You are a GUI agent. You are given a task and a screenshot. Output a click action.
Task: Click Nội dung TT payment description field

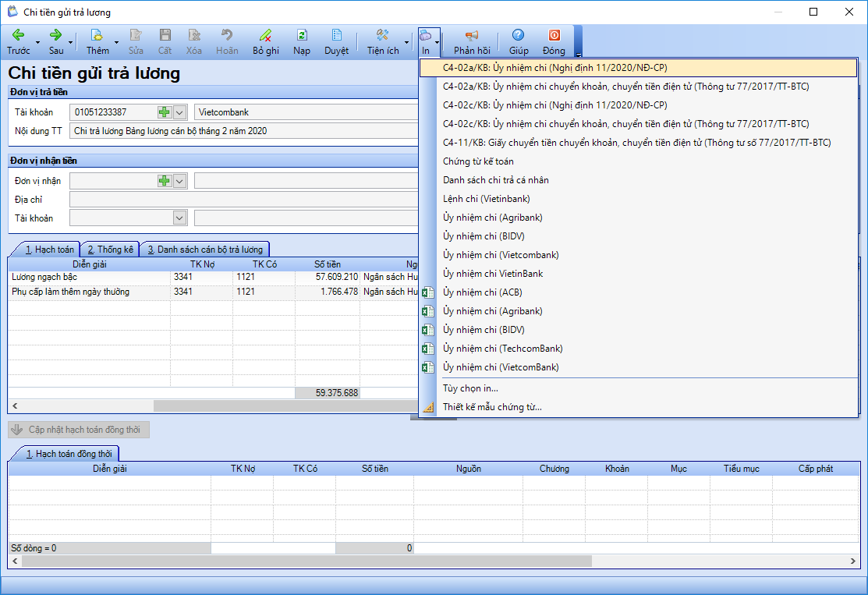[243, 131]
